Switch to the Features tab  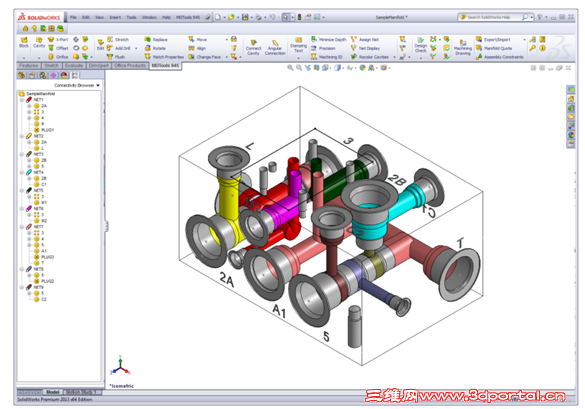tap(29, 66)
